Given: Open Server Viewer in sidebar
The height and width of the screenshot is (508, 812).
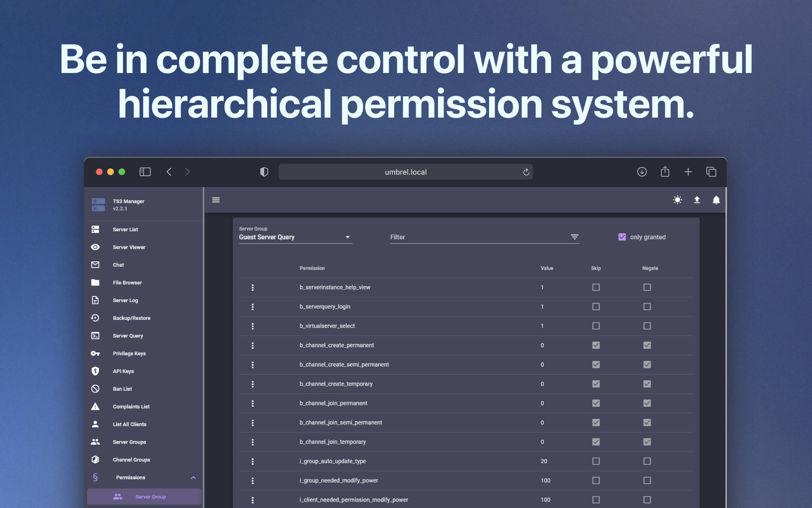Looking at the screenshot, I should pos(129,247).
